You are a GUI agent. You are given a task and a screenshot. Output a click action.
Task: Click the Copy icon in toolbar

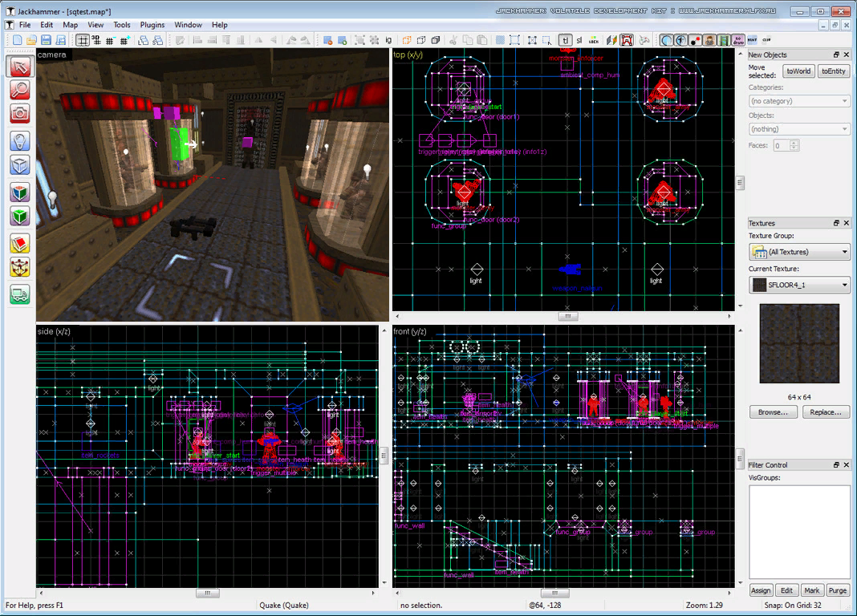point(467,40)
